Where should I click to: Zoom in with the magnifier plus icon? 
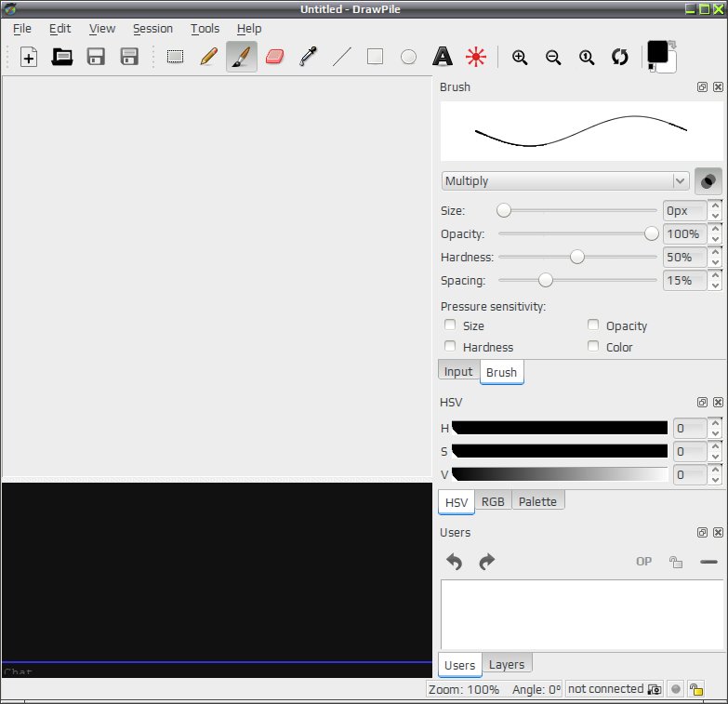click(x=520, y=57)
